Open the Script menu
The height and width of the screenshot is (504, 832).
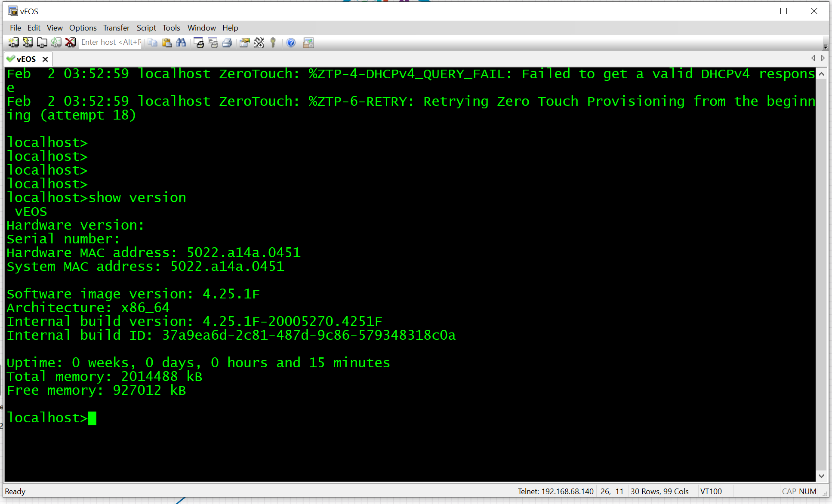(x=146, y=28)
